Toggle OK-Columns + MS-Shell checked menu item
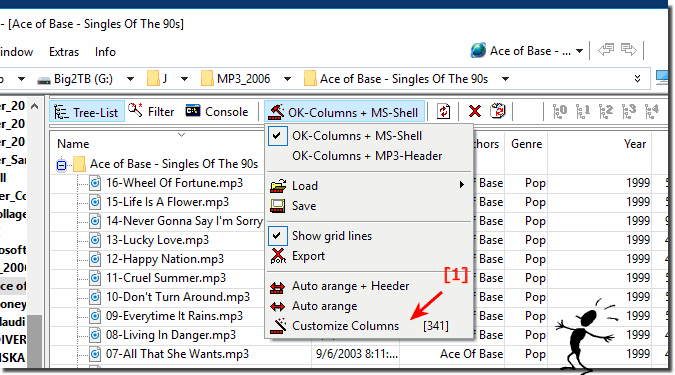The height and width of the screenshot is (375, 675). [x=369, y=136]
